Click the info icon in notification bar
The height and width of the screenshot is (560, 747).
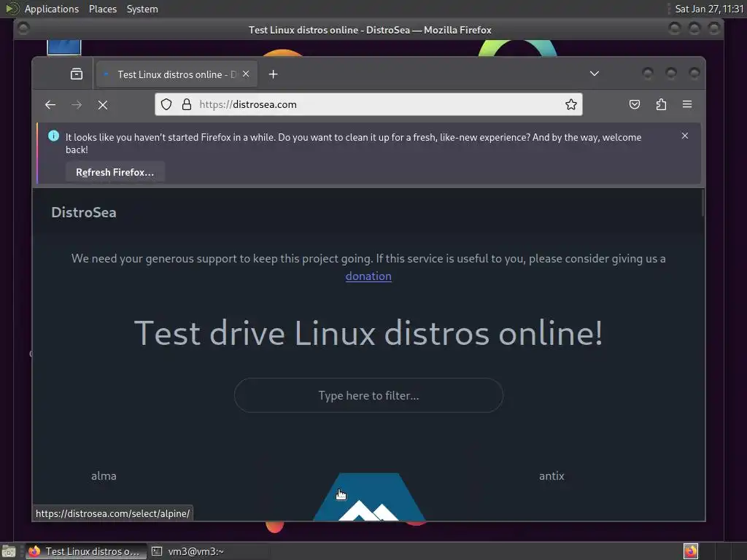coord(53,136)
